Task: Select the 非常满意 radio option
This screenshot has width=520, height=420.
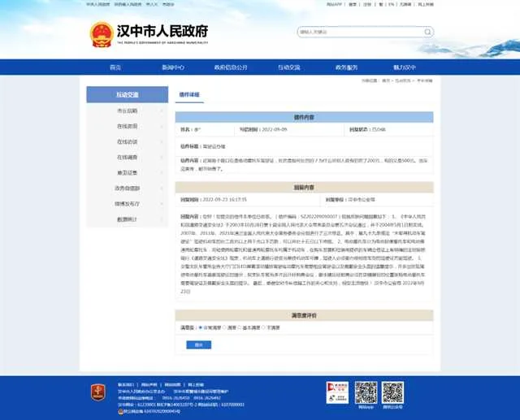Action: [x=201, y=327]
